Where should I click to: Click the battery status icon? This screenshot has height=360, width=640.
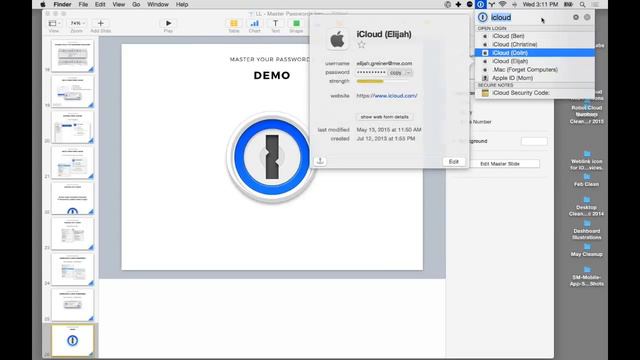coord(568,4)
